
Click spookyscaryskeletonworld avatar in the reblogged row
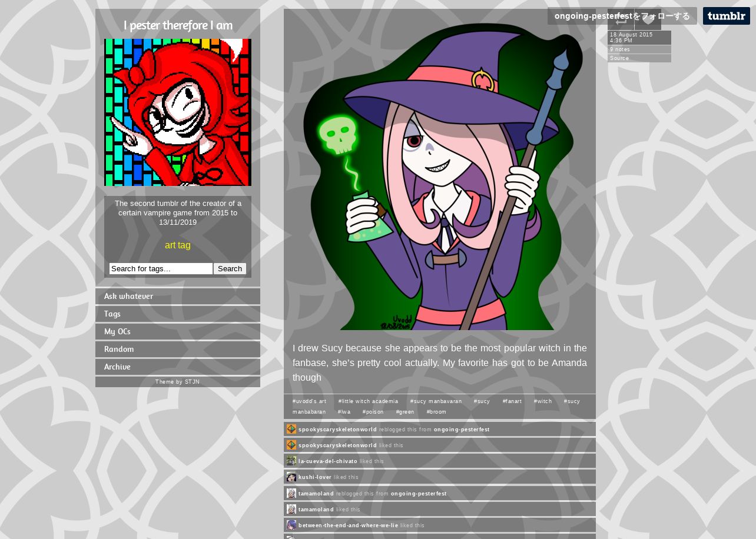(x=291, y=429)
